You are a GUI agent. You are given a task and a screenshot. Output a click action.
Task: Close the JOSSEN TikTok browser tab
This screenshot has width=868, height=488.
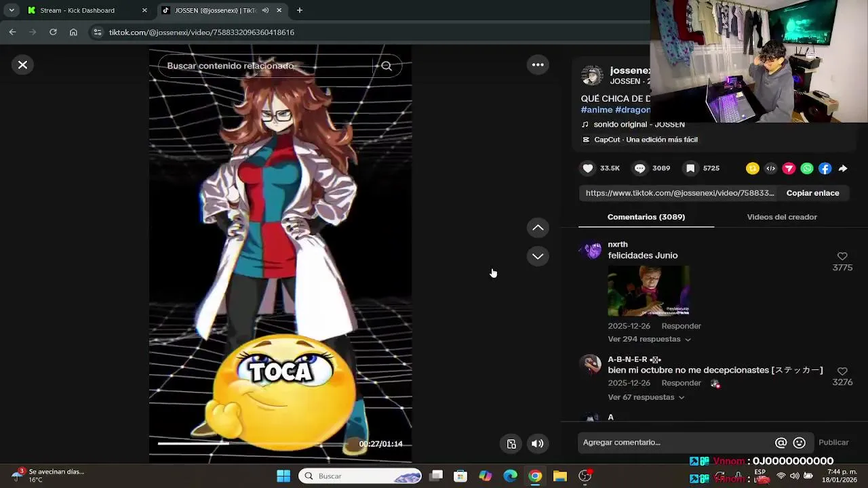coord(279,10)
